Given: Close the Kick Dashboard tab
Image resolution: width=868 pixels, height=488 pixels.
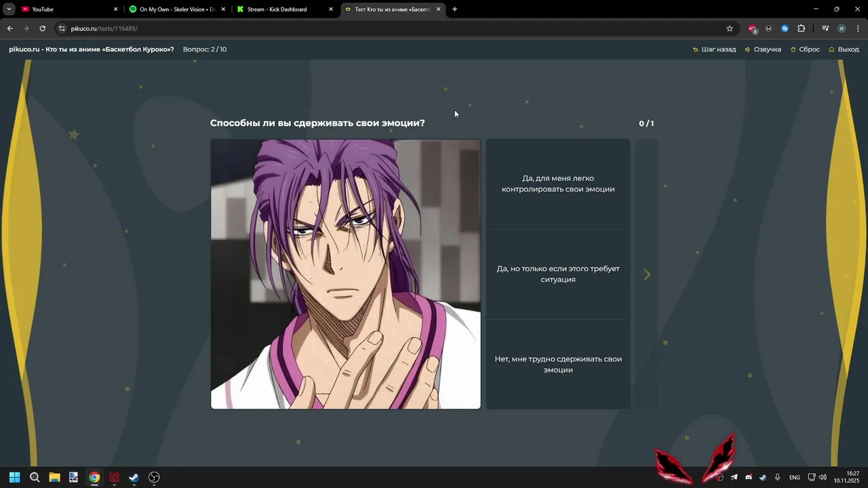Looking at the screenshot, I should tap(331, 9).
